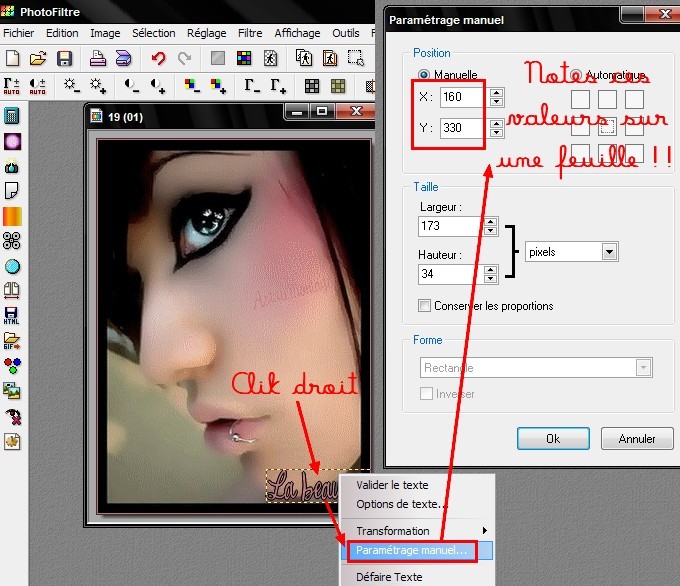Expand the Transformation submenu arrow
Screen dimensions: 680x586
(x=484, y=530)
